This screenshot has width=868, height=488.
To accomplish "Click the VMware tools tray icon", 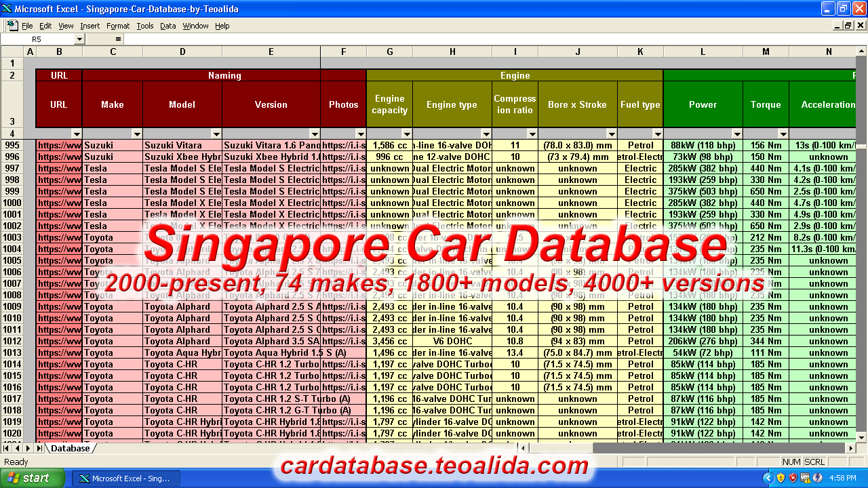I will pos(805,478).
